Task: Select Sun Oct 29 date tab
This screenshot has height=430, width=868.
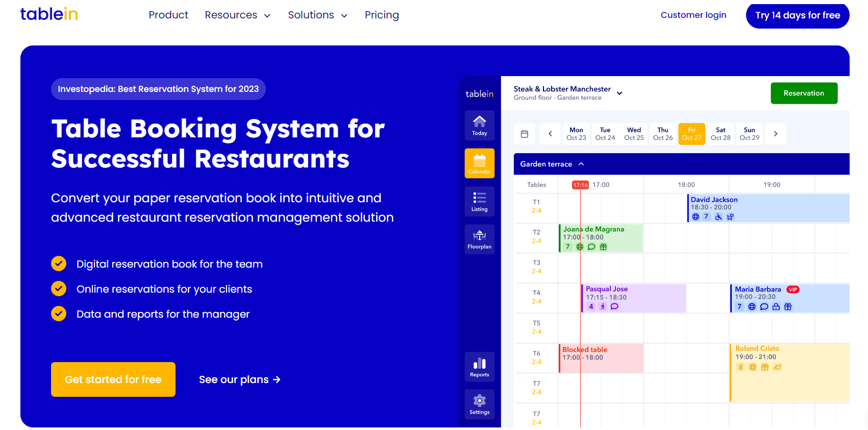Action: coord(749,134)
